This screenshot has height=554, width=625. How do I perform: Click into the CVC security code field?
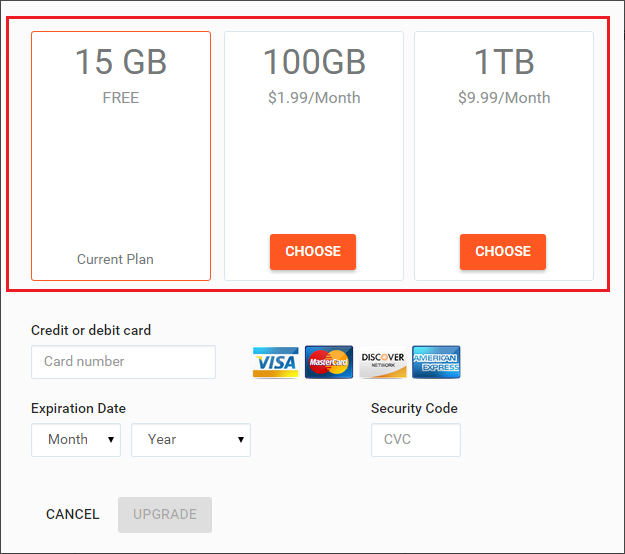(x=415, y=440)
